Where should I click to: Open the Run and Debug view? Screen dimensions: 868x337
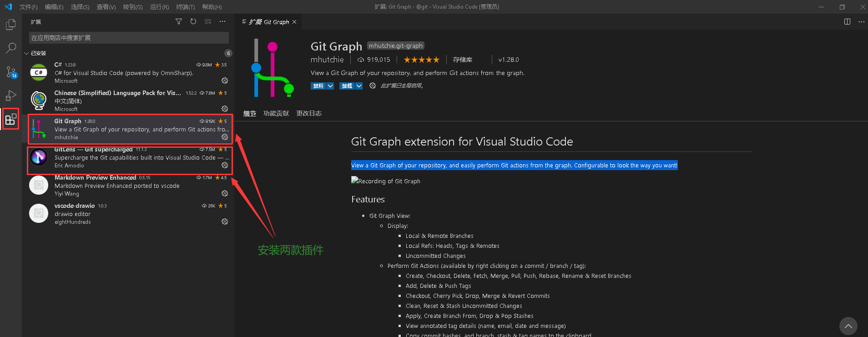point(11,96)
